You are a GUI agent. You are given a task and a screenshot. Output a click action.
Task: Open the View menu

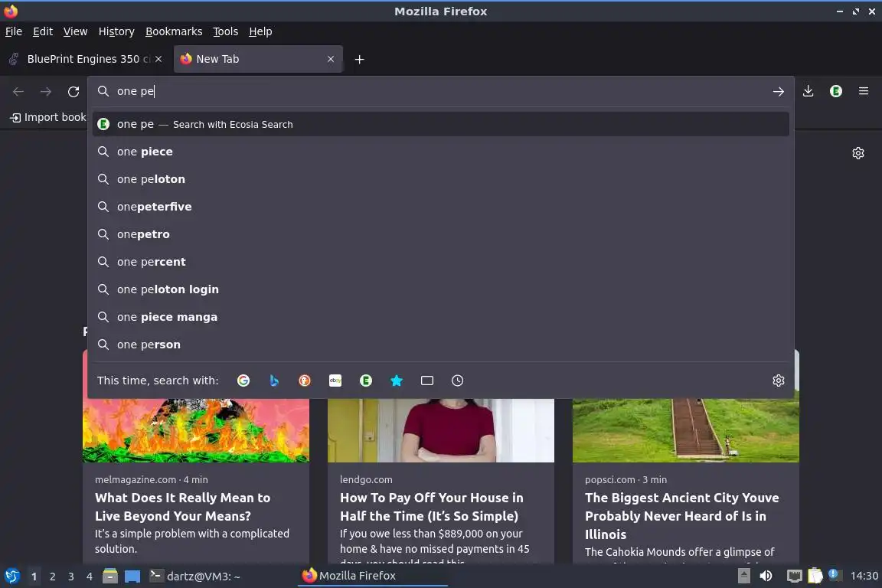coord(75,31)
